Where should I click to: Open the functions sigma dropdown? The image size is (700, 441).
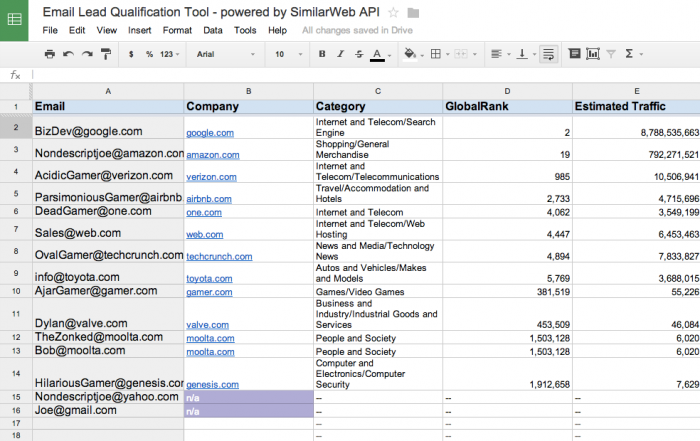pyautogui.click(x=633, y=54)
